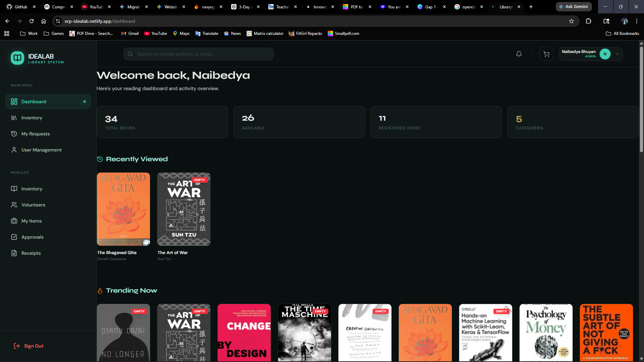The width and height of the screenshot is (644, 362).
Task: Open a new browser tab
Action: pos(531,7)
